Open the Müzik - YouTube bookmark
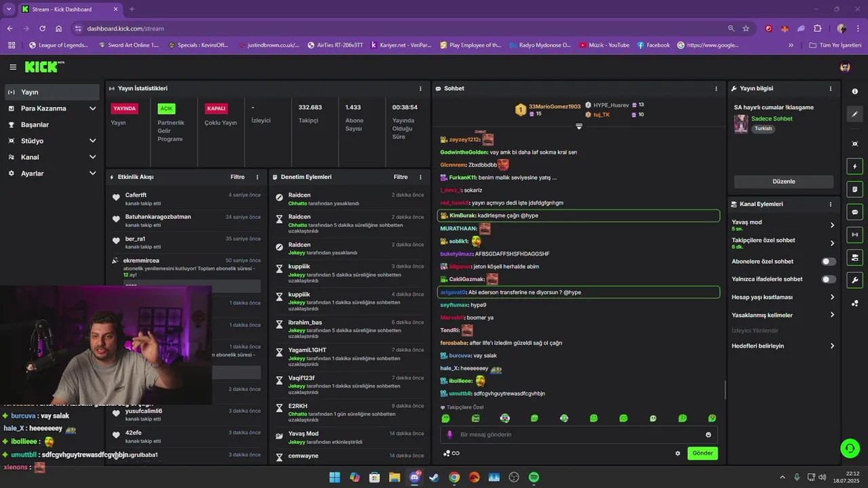The width and height of the screenshot is (868, 488). pyautogui.click(x=604, y=45)
